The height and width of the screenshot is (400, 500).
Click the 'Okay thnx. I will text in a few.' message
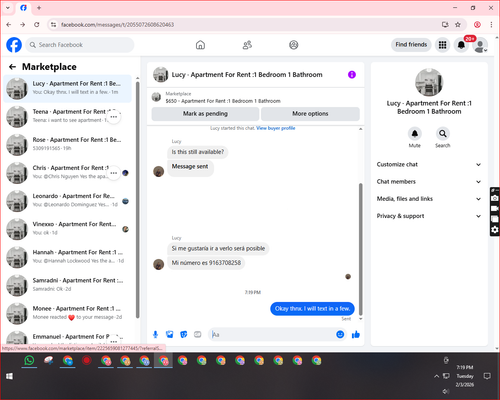(312, 309)
